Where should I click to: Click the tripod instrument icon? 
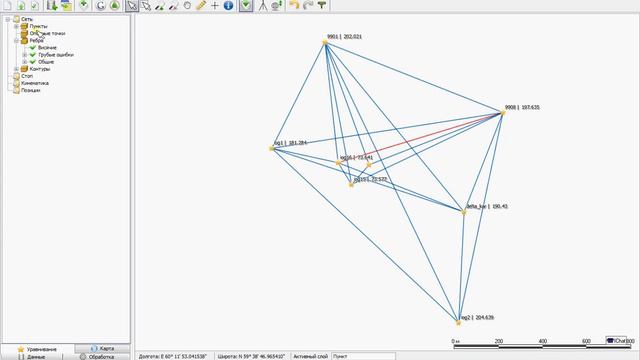263,5
